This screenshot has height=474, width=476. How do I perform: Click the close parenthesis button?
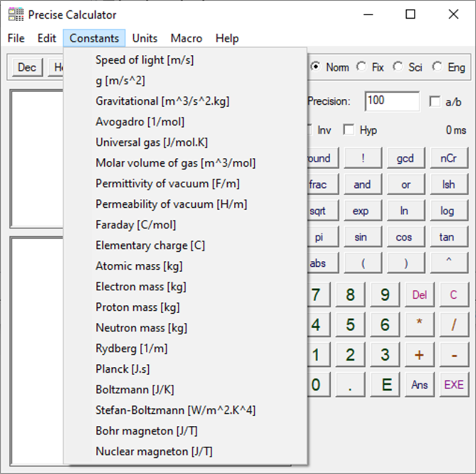pos(406,263)
